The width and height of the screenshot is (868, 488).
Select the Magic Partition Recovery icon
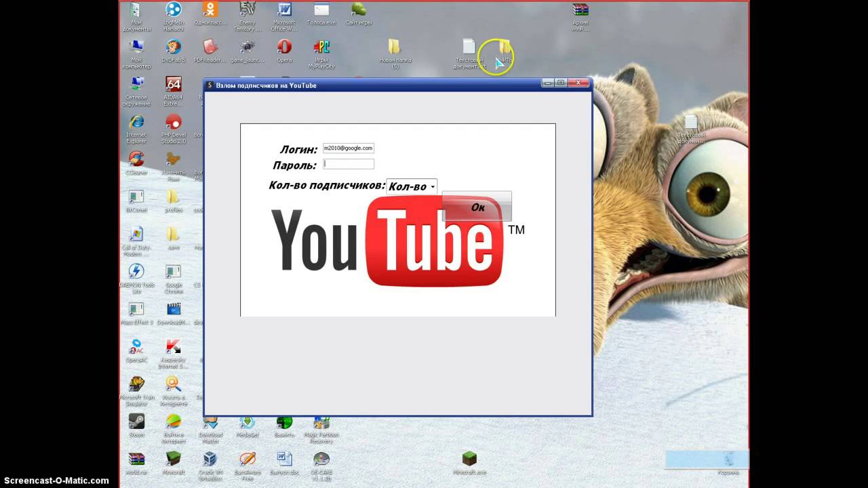coord(321,428)
